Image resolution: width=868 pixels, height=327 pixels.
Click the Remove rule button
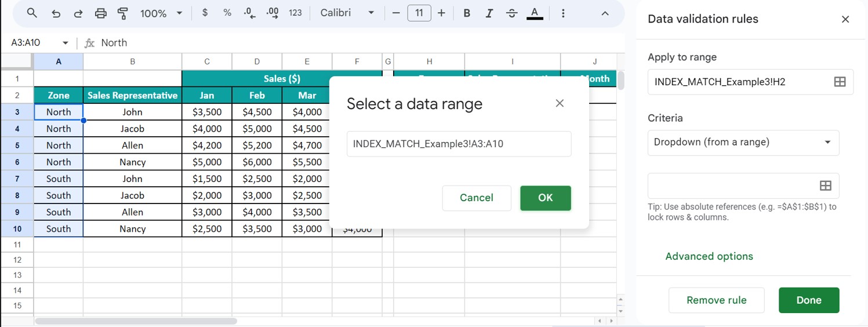tap(716, 300)
